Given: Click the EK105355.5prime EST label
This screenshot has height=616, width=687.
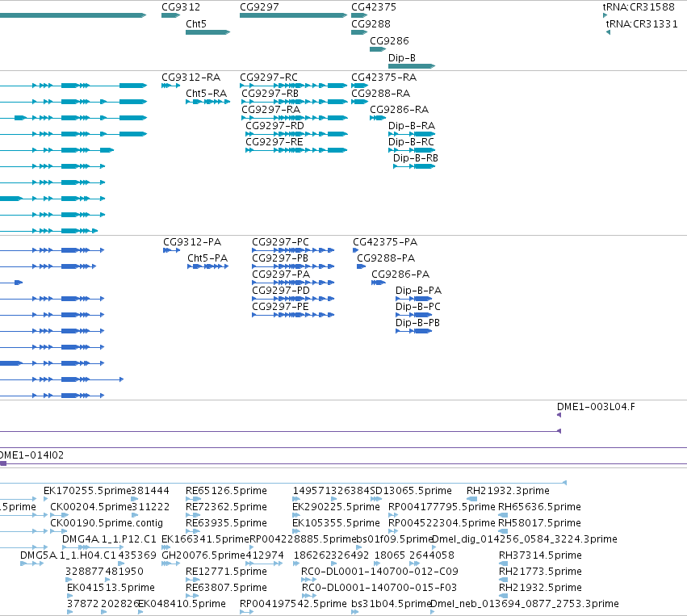Looking at the screenshot, I should (x=336, y=523).
